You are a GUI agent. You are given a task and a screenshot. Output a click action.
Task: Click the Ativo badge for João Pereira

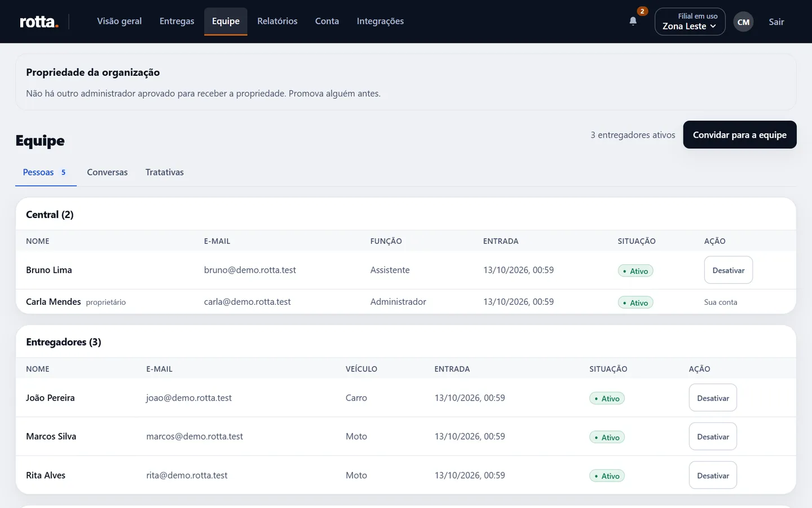607,398
